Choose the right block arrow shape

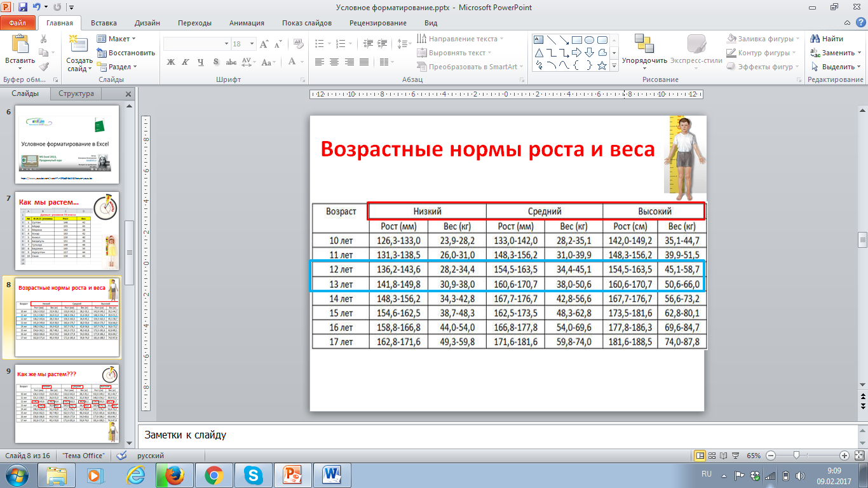pyautogui.click(x=577, y=53)
